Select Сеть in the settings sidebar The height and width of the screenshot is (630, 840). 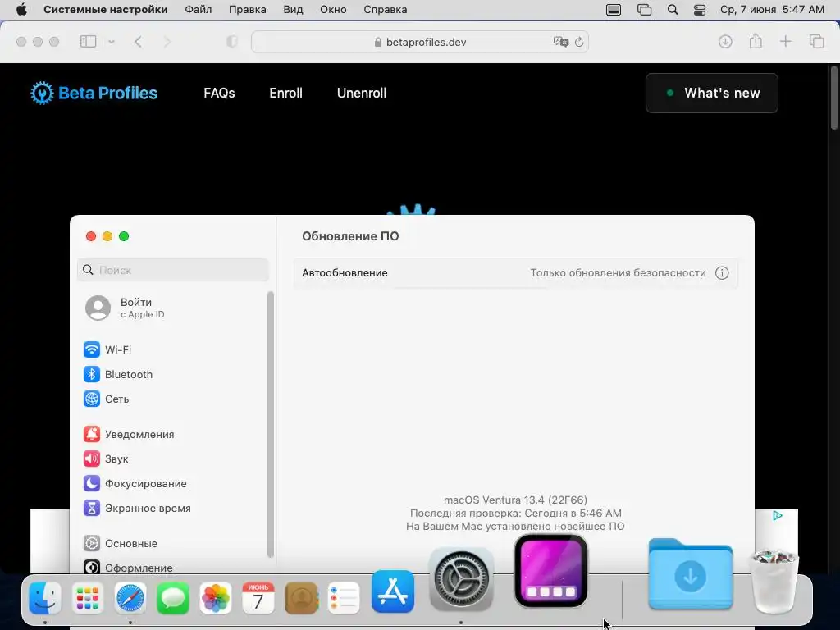[x=106, y=399]
